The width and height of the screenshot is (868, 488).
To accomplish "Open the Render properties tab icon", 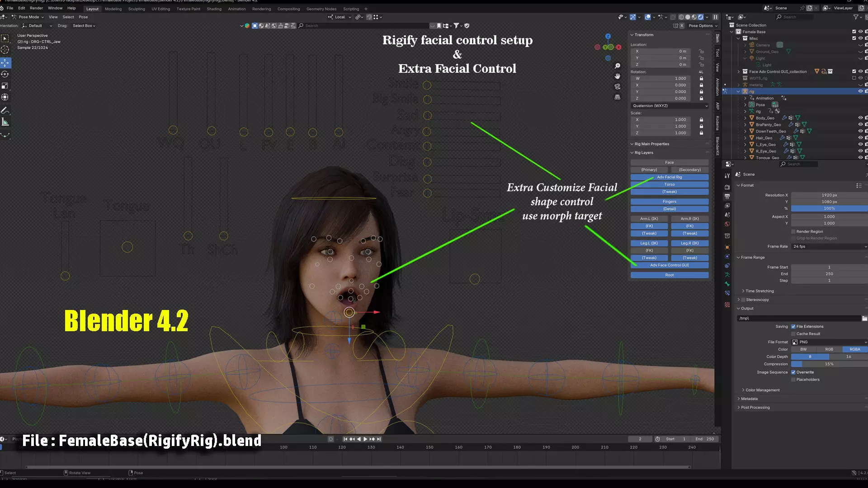I will pos(727,187).
